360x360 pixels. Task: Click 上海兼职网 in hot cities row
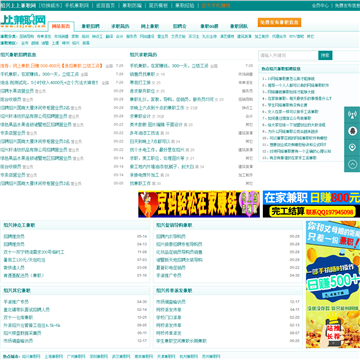[x=54, y=356]
